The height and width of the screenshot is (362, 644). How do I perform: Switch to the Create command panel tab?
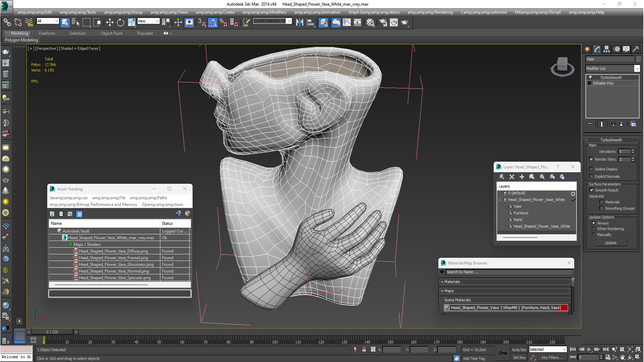(x=587, y=49)
